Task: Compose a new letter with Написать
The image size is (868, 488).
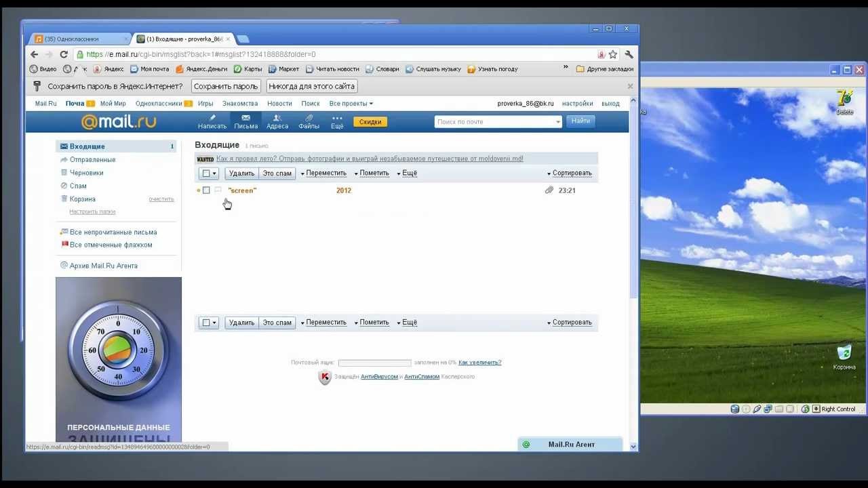Action: [212, 122]
